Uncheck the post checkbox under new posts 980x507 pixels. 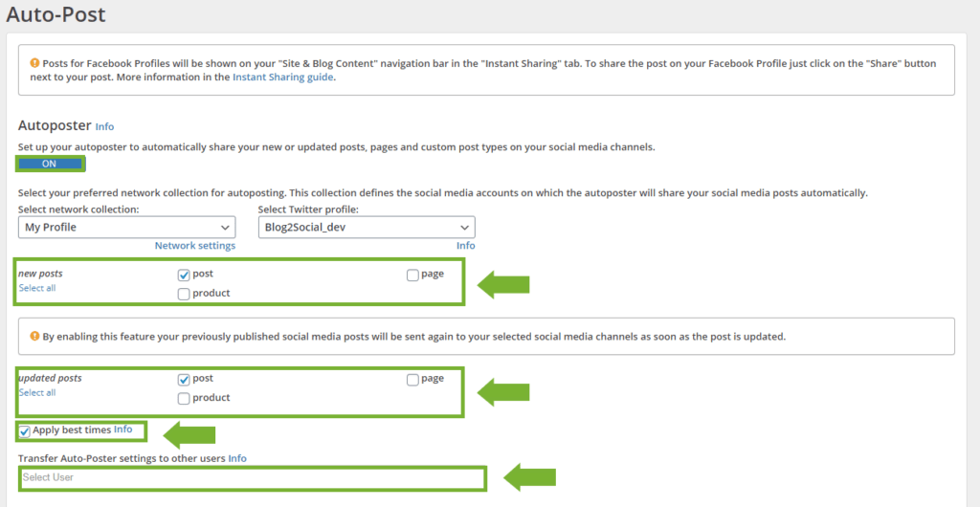pos(184,275)
